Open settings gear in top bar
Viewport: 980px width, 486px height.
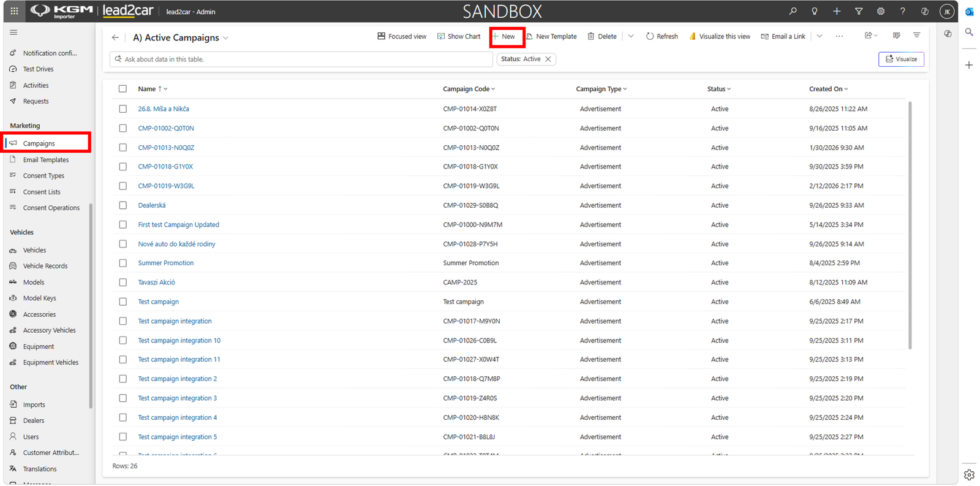tap(881, 11)
